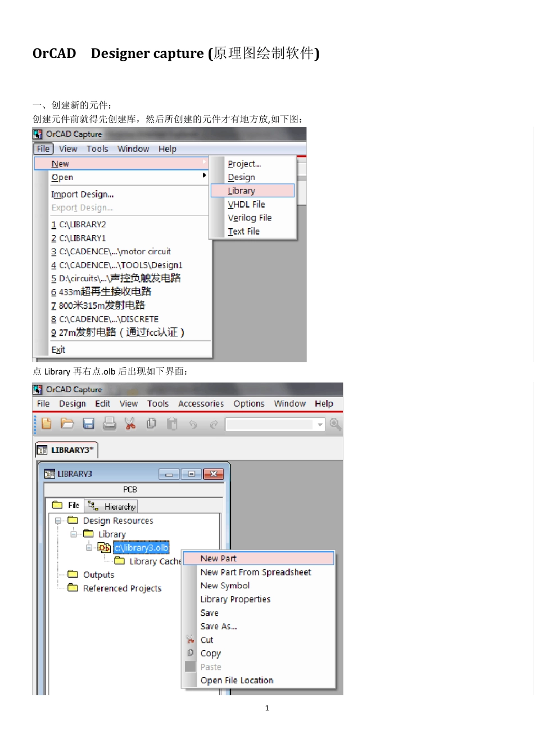Viewport: 534px width, 756px height.
Task: Click the Copy toolbar icon
Action: click(151, 424)
